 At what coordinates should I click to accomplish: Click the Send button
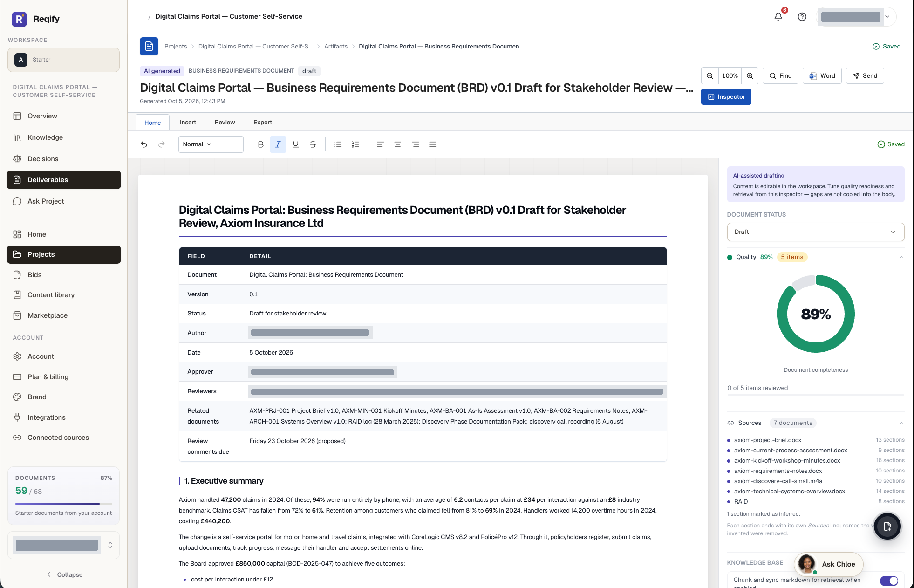click(865, 76)
